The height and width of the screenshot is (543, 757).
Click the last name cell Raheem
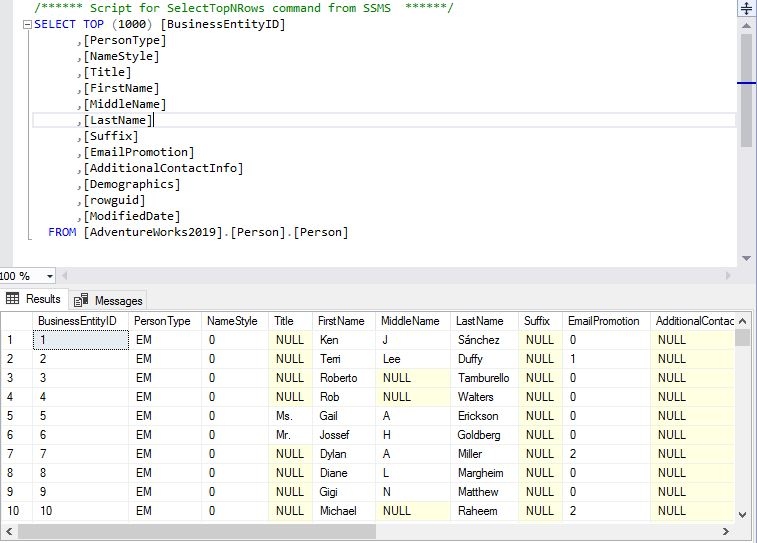[484, 511]
